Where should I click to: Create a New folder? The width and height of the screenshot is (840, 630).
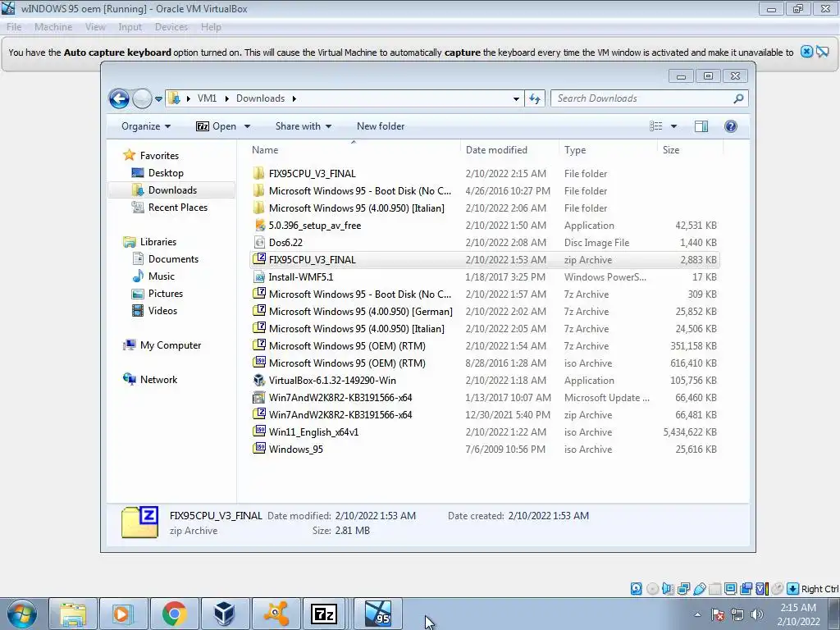tap(381, 126)
